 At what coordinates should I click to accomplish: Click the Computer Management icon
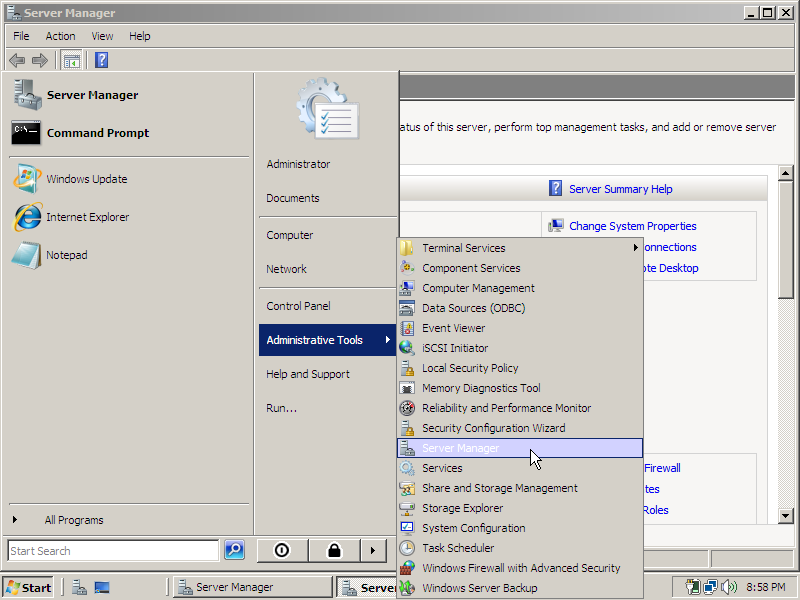pos(407,288)
